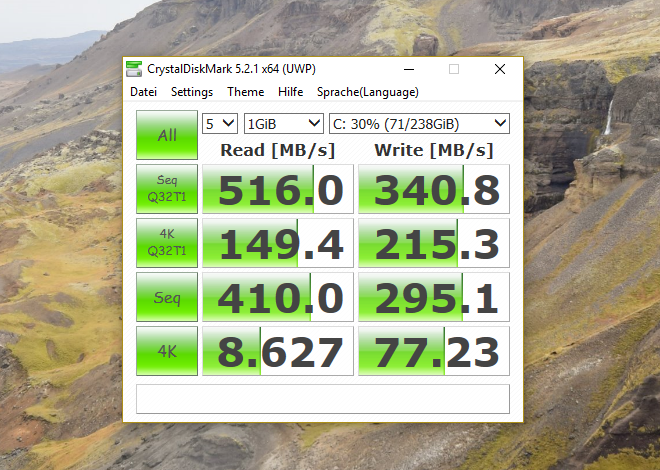Image resolution: width=660 pixels, height=470 pixels.
Task: Run the plain Seq test
Action: click(167, 297)
